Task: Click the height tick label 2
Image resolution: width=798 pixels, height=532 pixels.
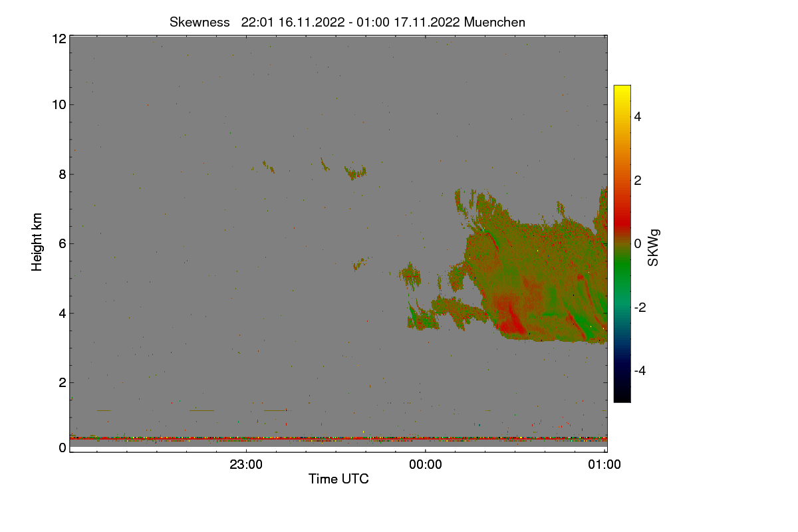Action: (x=63, y=382)
